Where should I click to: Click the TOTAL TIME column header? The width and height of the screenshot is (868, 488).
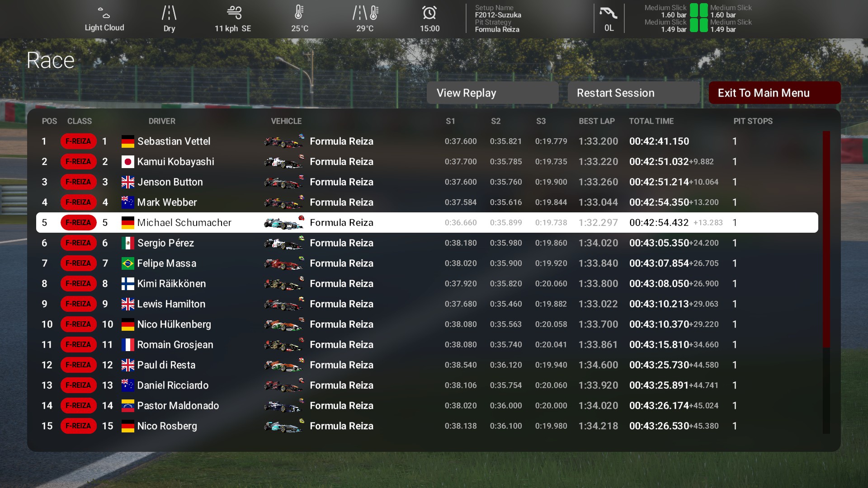click(651, 121)
